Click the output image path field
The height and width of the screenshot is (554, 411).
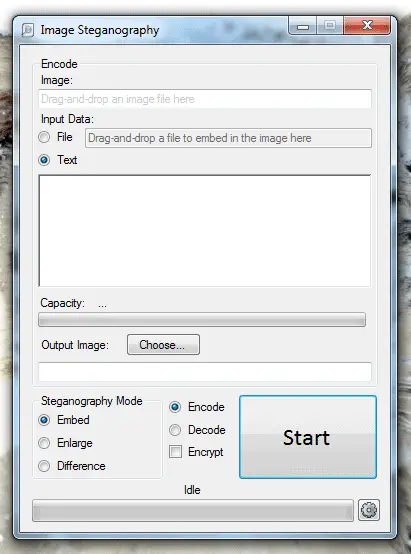click(x=205, y=371)
